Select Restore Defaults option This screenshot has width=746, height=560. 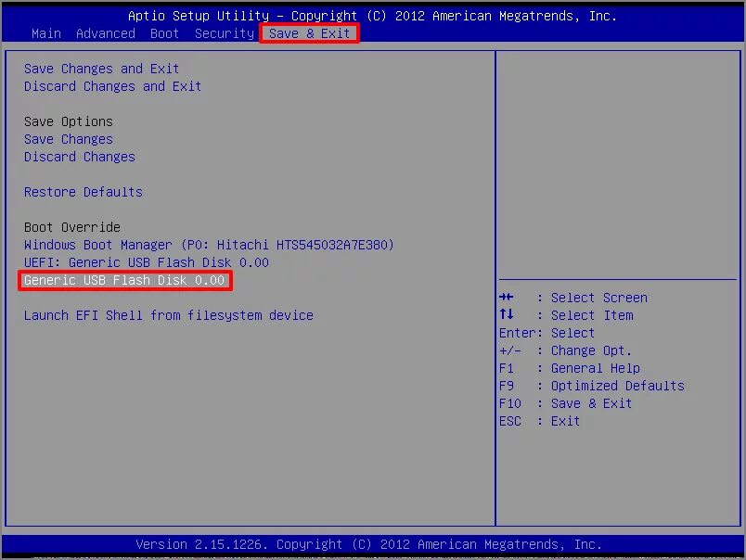coord(84,192)
